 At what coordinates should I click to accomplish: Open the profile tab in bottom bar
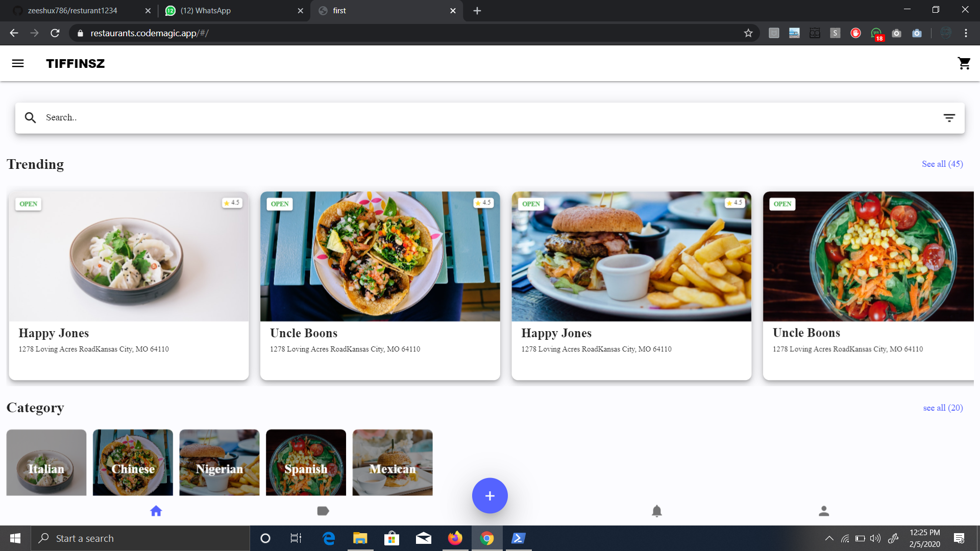coord(824,511)
